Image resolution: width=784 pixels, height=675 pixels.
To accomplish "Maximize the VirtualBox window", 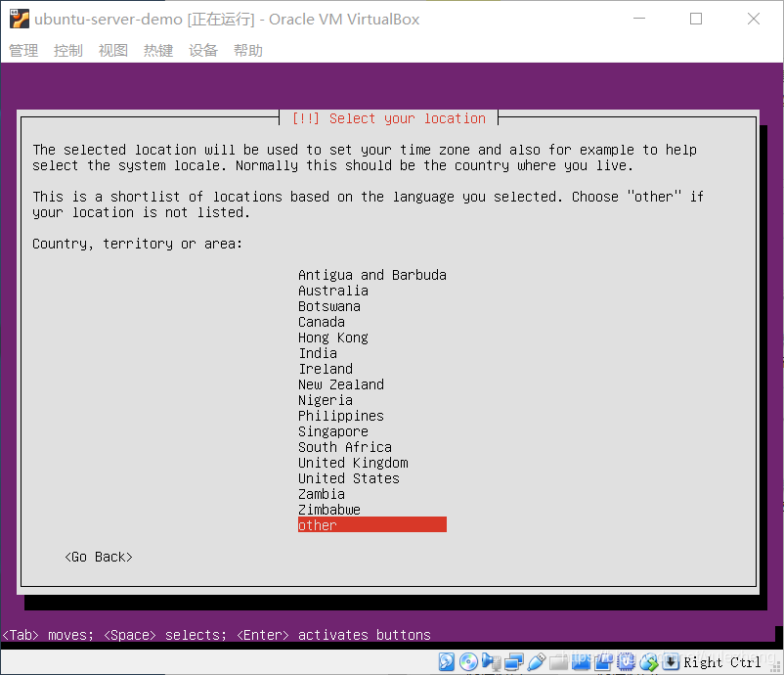I will pos(696,19).
